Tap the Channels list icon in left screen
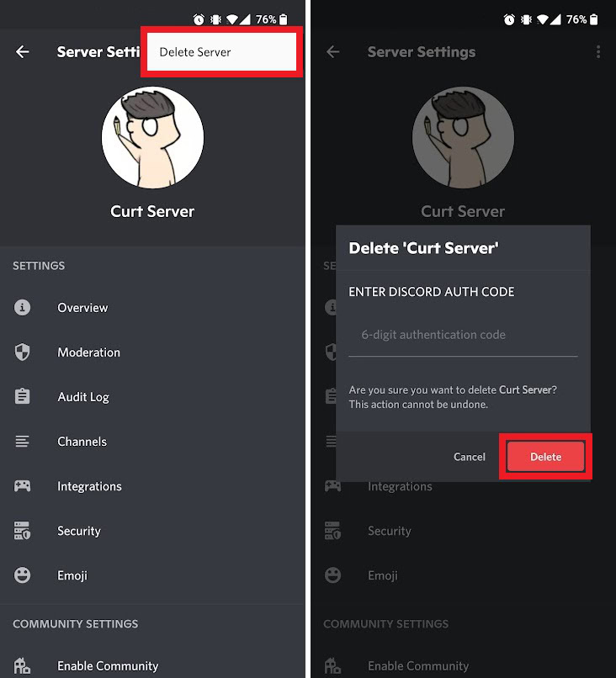The width and height of the screenshot is (616, 678). 23,441
